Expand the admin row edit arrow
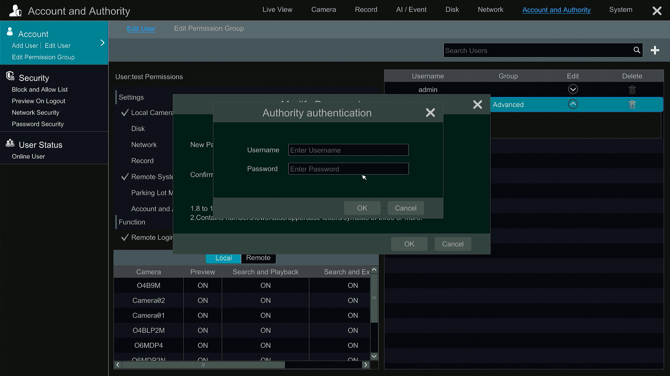Image resolution: width=670 pixels, height=376 pixels. pyautogui.click(x=573, y=89)
